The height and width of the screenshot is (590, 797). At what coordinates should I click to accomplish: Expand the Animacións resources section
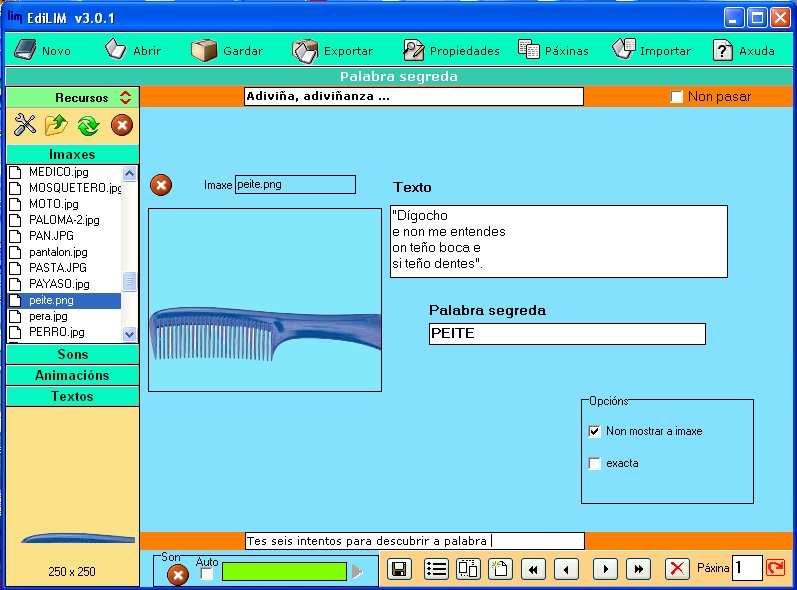(72, 375)
